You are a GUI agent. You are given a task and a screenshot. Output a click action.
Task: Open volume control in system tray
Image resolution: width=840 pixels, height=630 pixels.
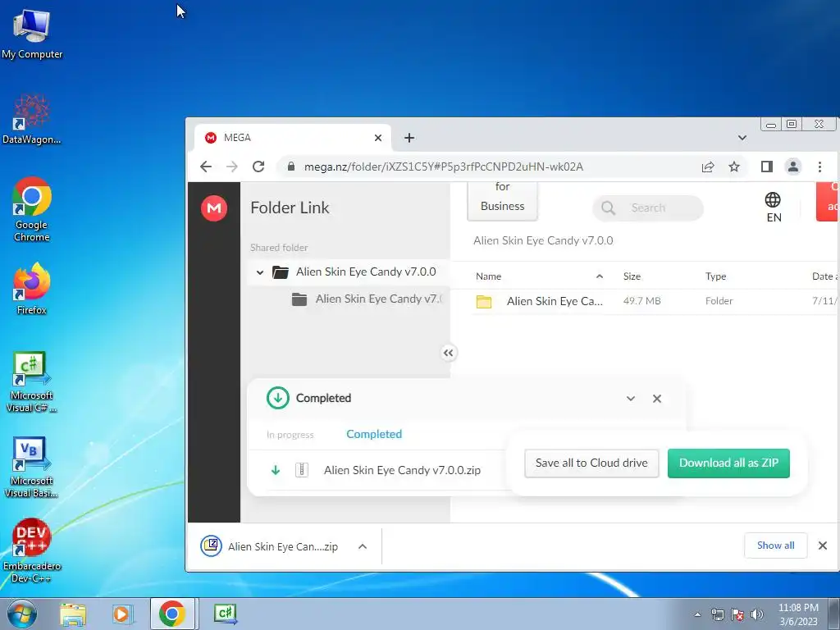click(x=757, y=614)
